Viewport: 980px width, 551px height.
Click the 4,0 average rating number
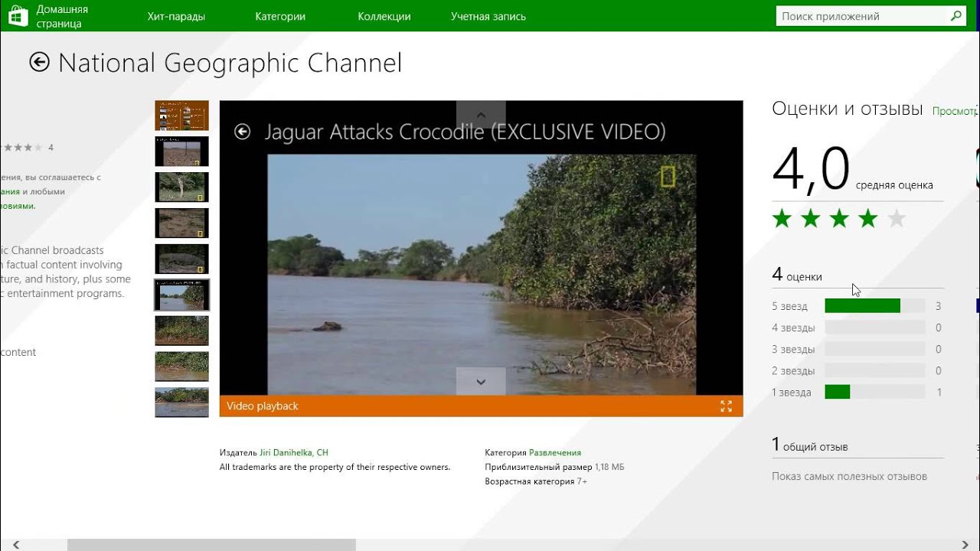click(811, 169)
